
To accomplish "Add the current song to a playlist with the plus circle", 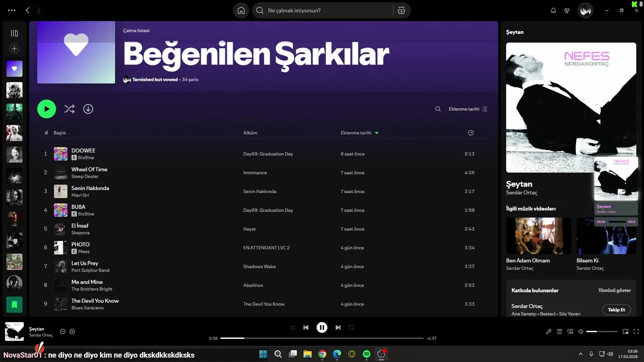I will click(x=72, y=331).
